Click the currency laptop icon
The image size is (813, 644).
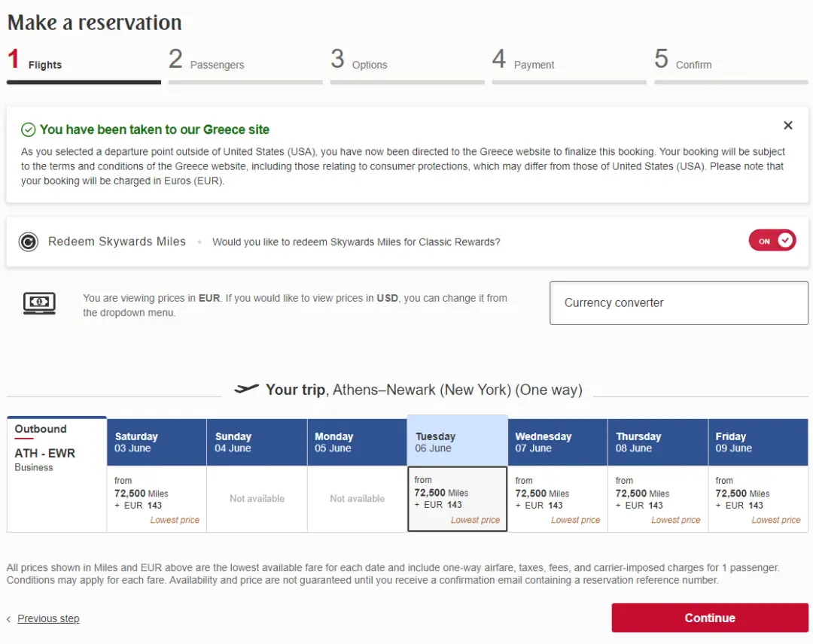39,303
